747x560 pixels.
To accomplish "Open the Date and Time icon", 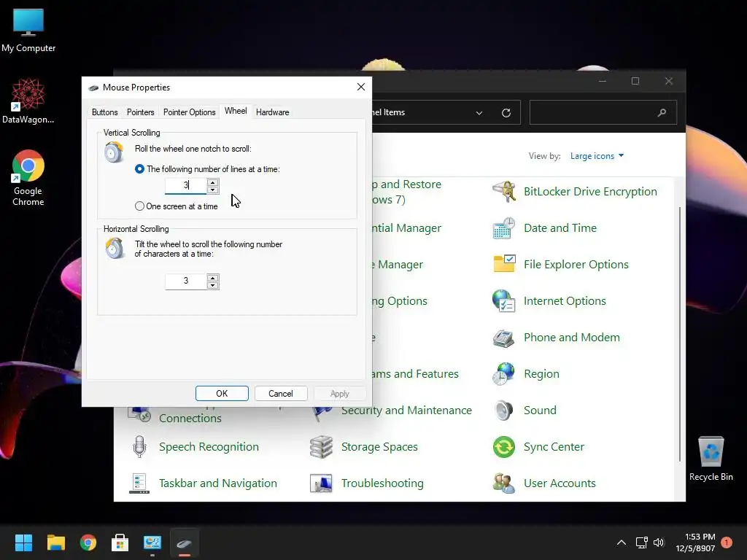I will point(504,228).
